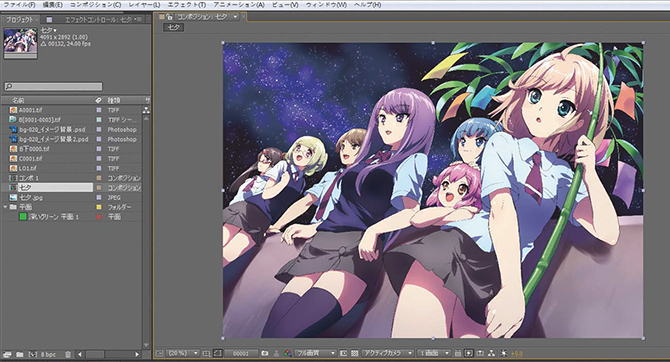
Task: Click project panel scroll left arrow
Action: 80,354
